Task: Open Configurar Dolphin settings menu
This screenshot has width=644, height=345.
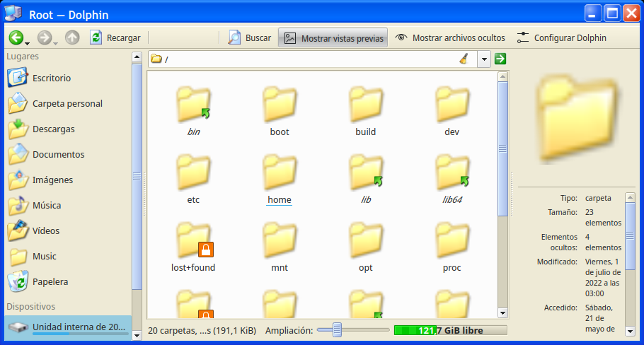Action: (561, 37)
